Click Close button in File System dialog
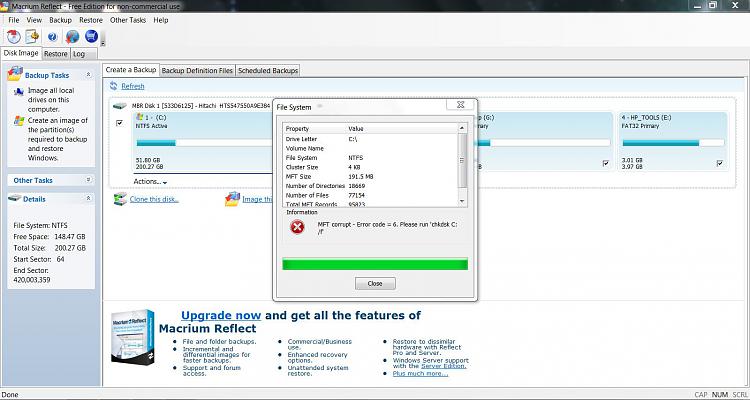This screenshot has height=400, width=750. [x=375, y=284]
